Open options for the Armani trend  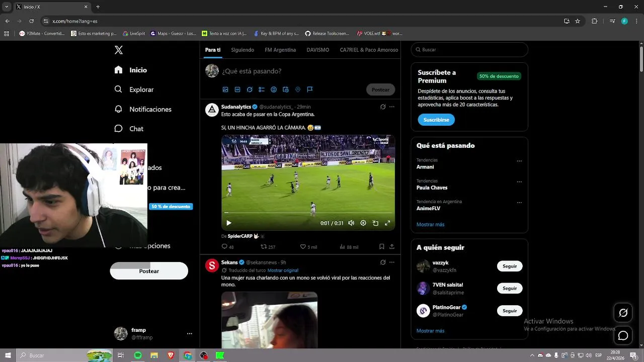[519, 161]
